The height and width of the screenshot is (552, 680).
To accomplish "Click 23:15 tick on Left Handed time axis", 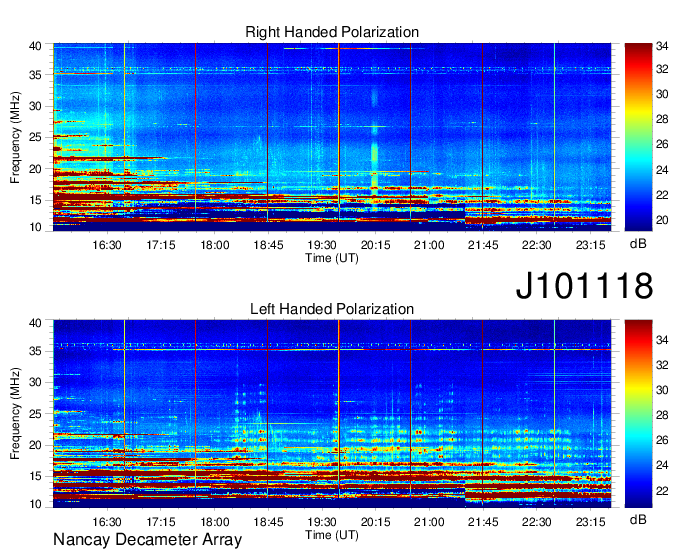I will click(590, 522).
